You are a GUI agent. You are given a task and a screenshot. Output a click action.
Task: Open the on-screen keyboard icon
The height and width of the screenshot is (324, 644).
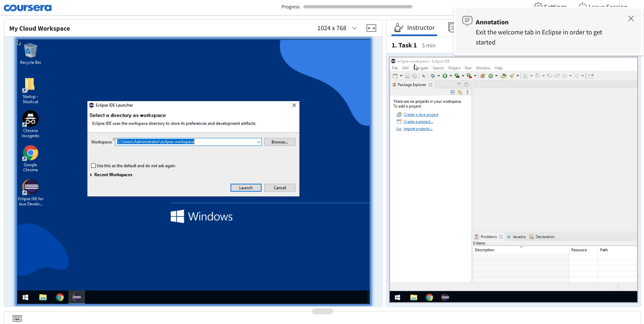click(17, 319)
